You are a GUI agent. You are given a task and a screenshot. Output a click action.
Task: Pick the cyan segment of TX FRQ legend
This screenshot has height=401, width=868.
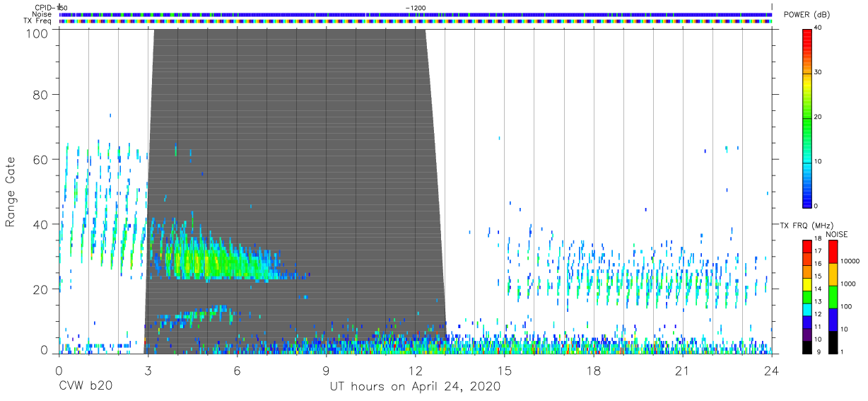807,309
